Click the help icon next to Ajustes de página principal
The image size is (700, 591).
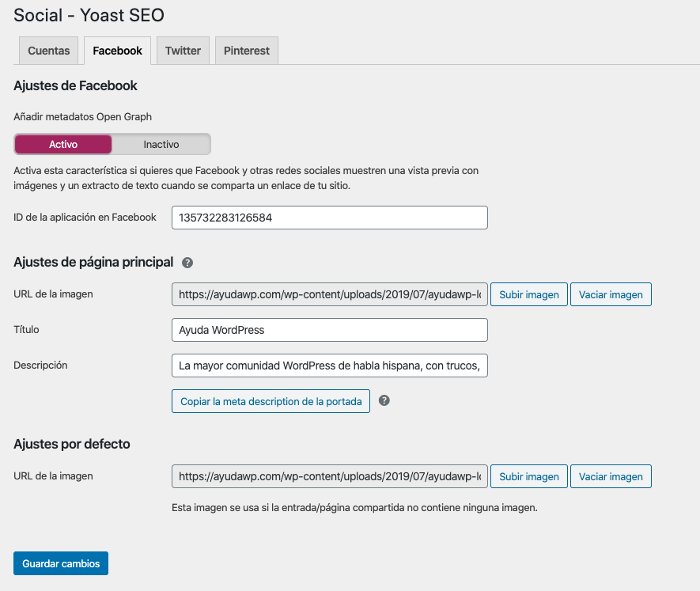point(187,262)
